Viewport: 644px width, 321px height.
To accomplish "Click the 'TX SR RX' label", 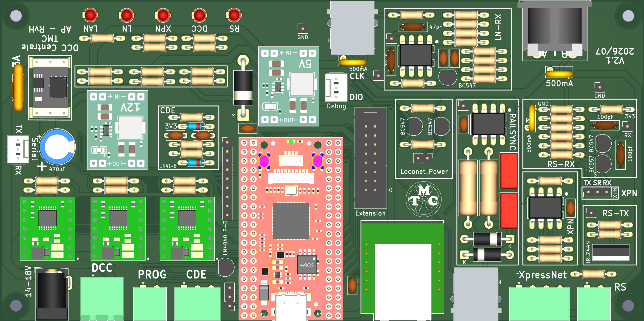I will [x=597, y=183].
